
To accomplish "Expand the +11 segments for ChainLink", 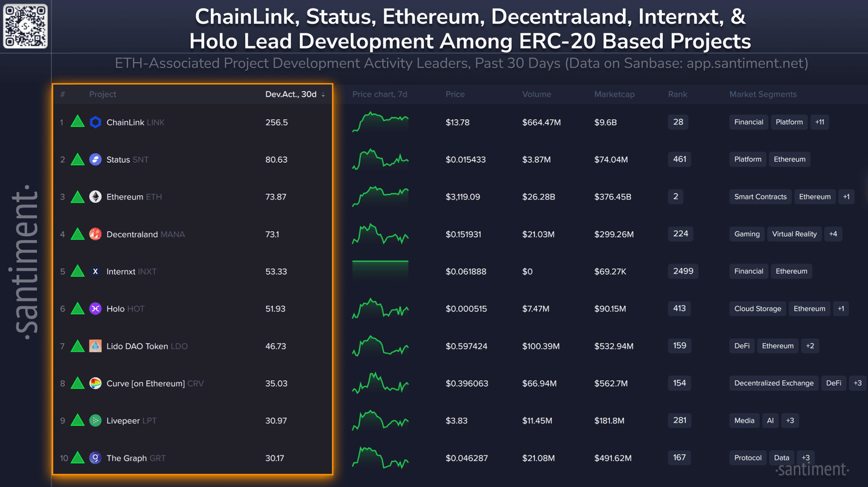I will 819,122.
